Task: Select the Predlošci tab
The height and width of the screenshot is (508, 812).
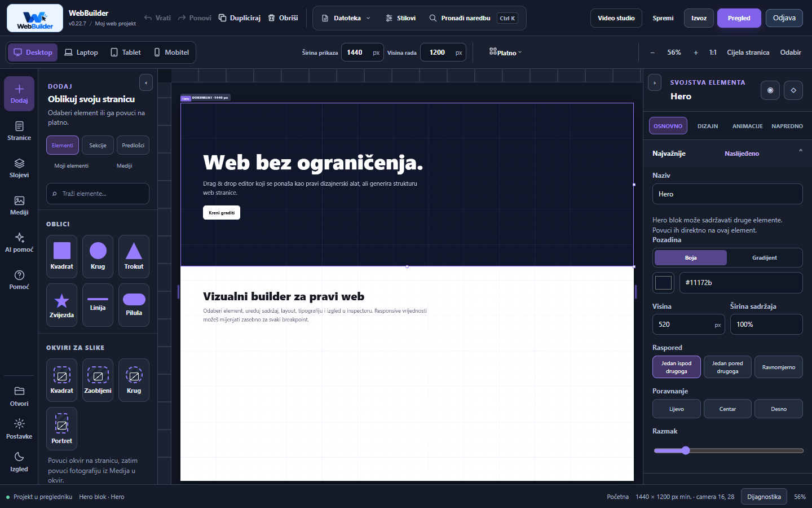Action: [x=133, y=145]
